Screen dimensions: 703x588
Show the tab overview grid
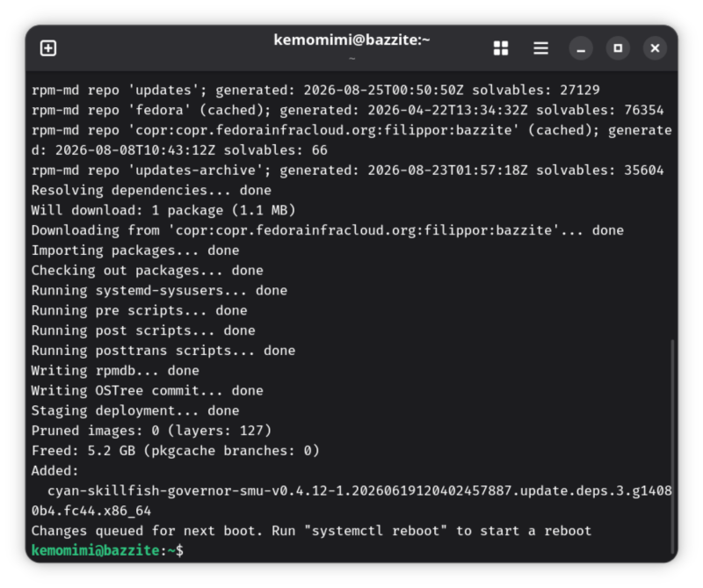coord(501,48)
